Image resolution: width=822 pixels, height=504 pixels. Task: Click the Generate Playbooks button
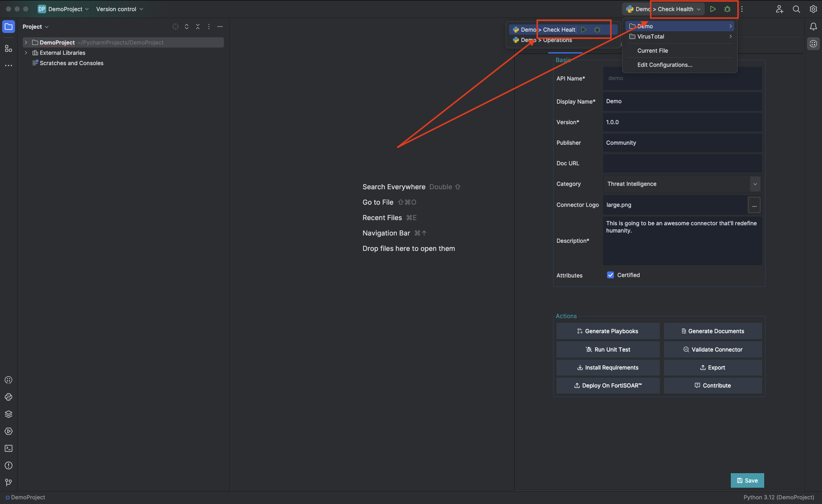pos(608,331)
